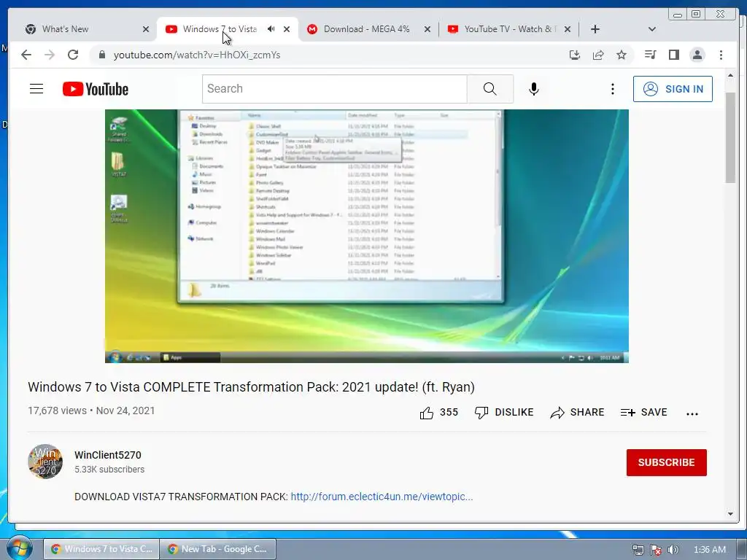This screenshot has width=747, height=560.
Task: Go back to the previous page
Action: [x=26, y=55]
